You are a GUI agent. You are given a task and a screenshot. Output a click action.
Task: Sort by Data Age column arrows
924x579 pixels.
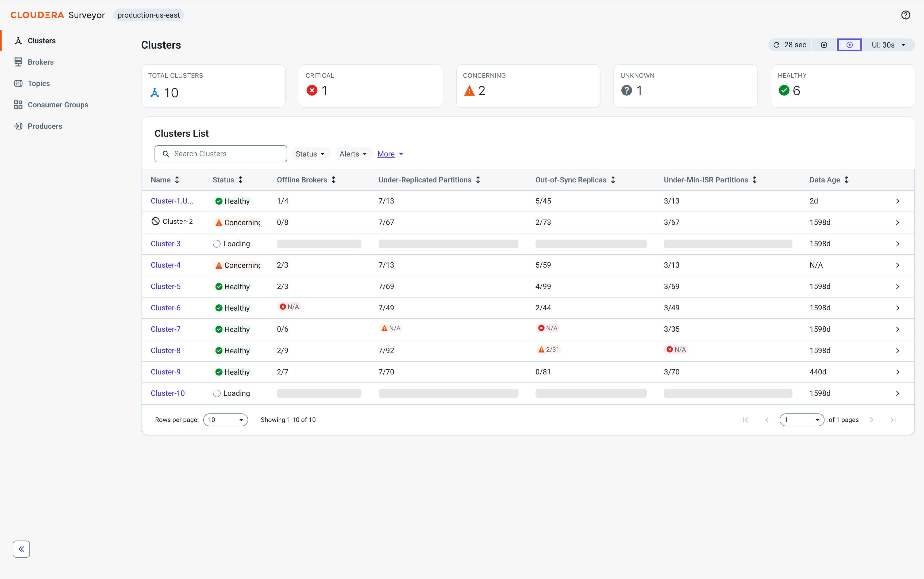pos(846,179)
